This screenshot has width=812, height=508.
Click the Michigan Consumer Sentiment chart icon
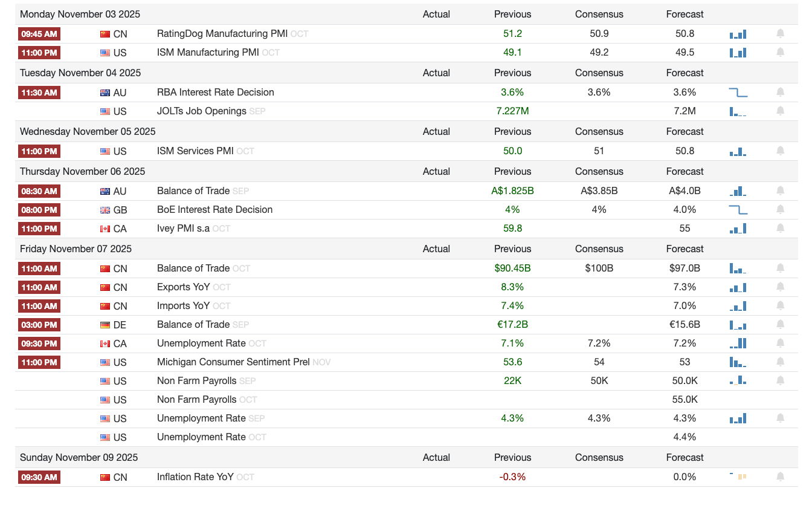[x=738, y=362]
